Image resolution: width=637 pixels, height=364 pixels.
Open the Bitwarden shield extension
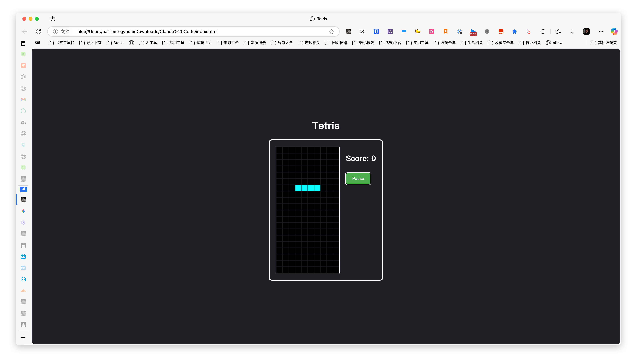point(376,32)
